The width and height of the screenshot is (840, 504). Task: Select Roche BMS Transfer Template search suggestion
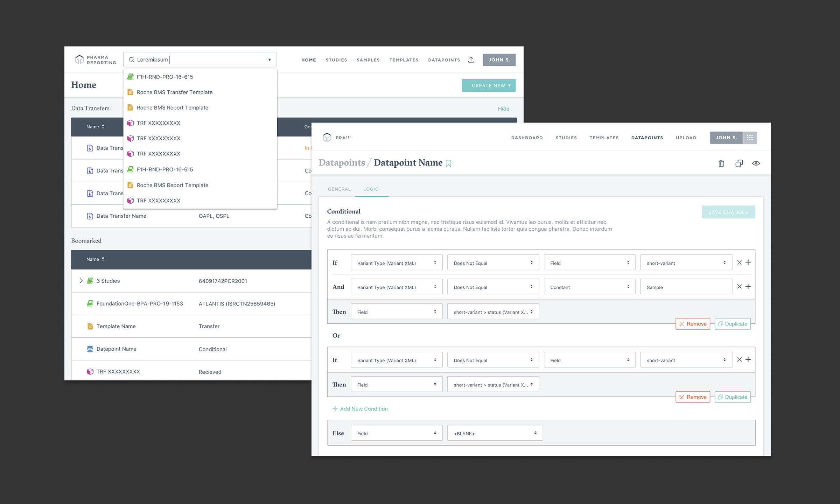coord(200,92)
